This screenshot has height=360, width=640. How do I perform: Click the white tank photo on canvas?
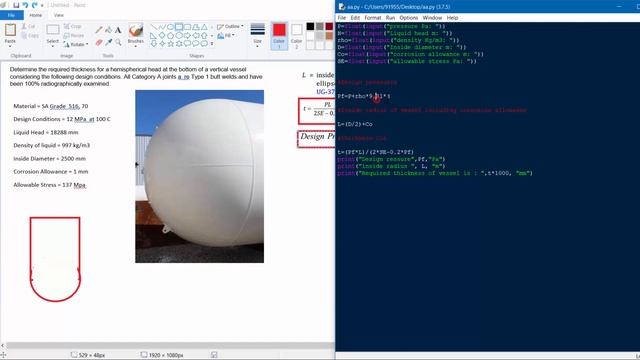pos(200,176)
